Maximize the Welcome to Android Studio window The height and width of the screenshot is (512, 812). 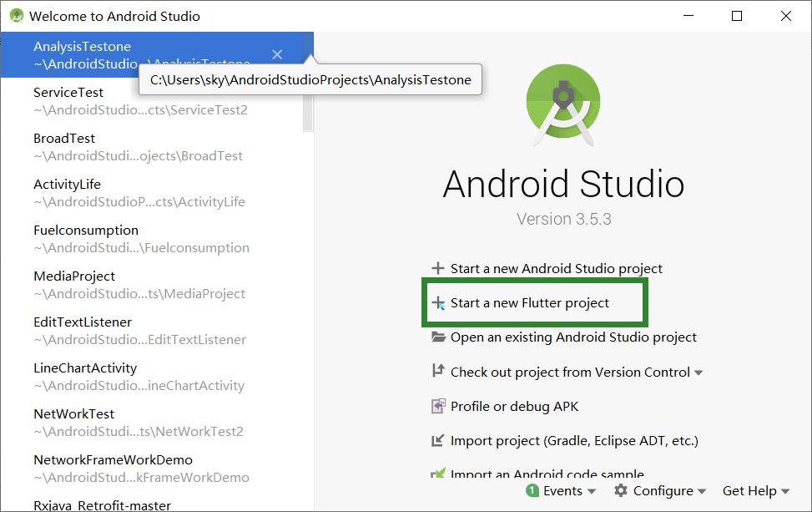(x=737, y=16)
